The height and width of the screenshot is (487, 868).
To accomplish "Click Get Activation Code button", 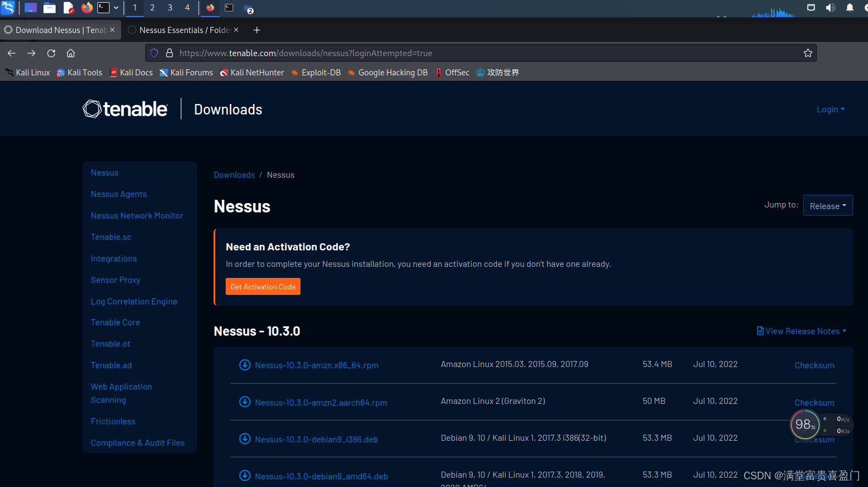I will [x=263, y=287].
